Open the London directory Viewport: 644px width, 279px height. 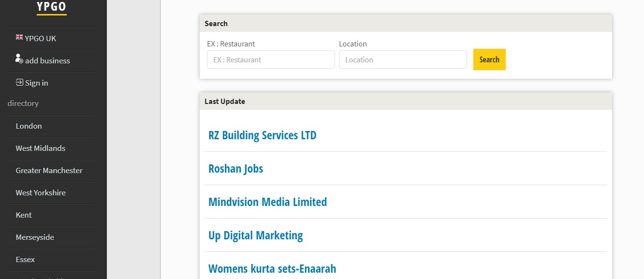pos(29,126)
